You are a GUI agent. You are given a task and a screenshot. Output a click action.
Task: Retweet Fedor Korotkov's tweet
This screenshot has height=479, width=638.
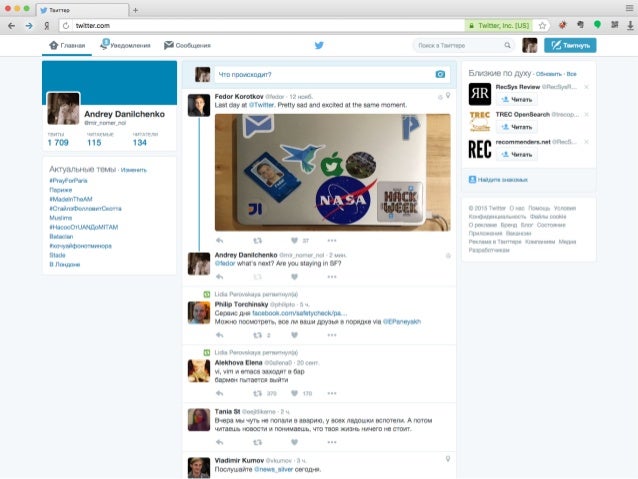(x=257, y=241)
